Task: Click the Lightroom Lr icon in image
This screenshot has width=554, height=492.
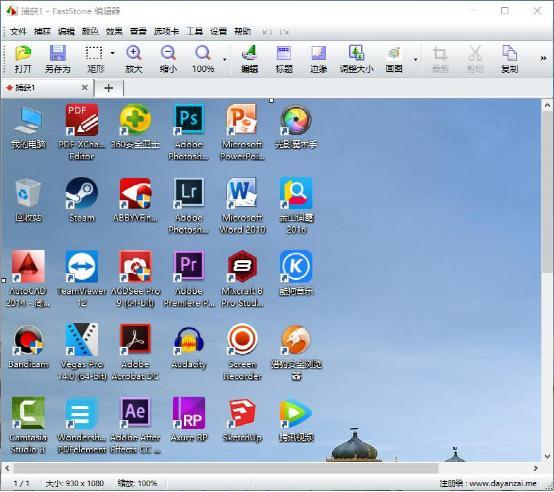Action: coord(189,193)
